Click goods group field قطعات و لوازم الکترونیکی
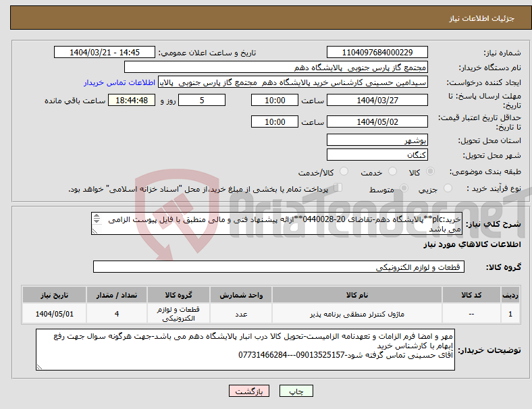Viewport: 532px width, 409px height. (279, 267)
